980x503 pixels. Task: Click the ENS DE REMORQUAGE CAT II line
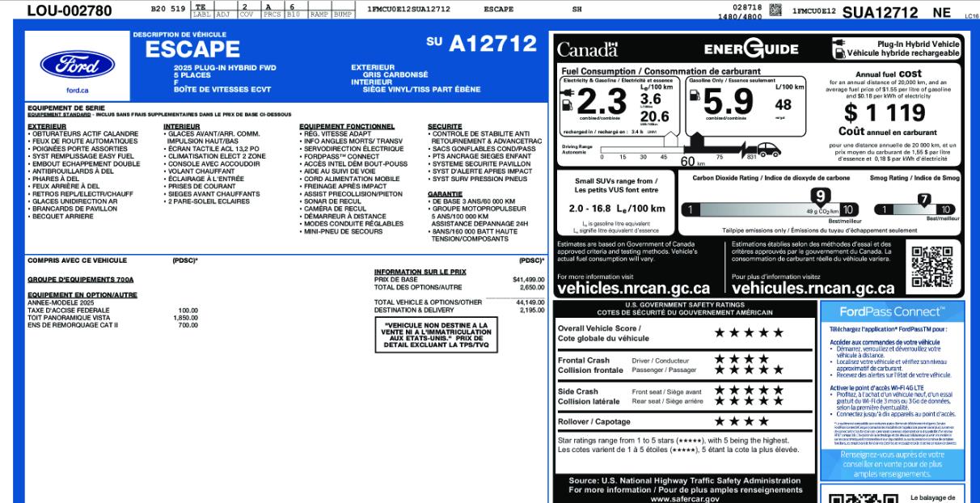point(112,325)
